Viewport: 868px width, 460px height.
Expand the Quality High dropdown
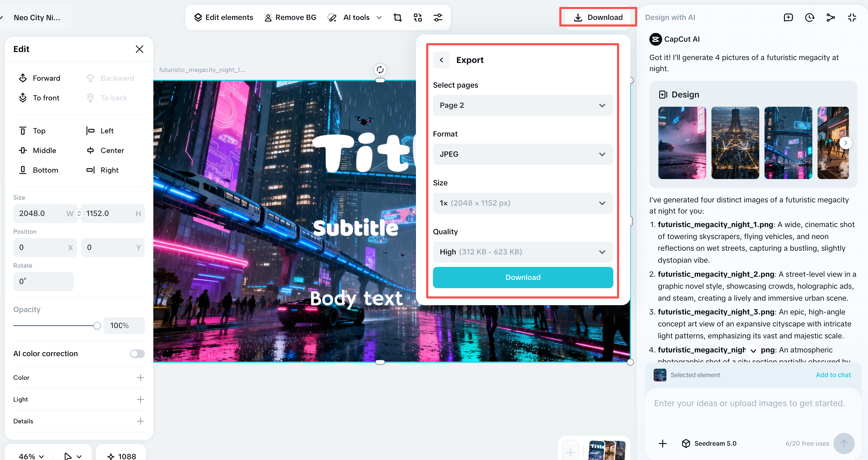click(522, 252)
